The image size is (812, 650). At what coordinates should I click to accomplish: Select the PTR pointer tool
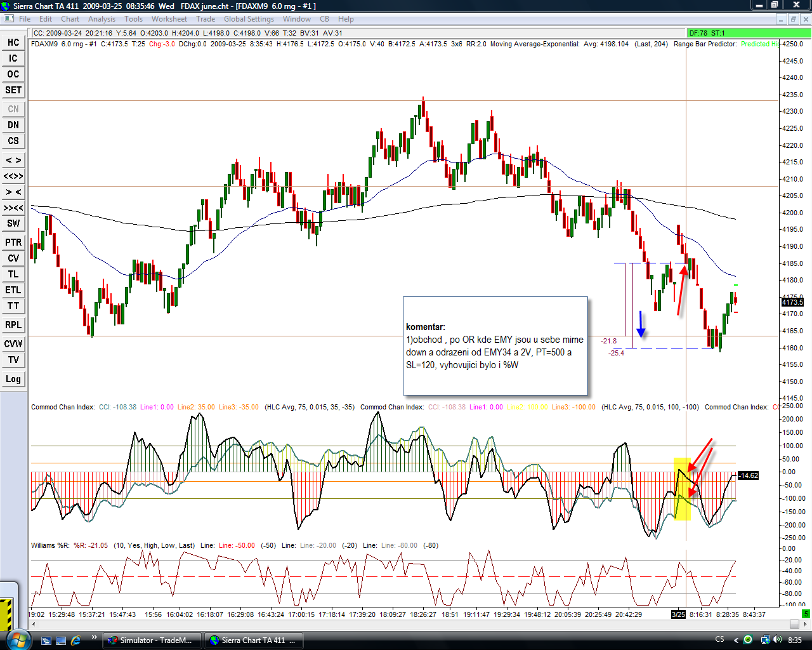[13, 242]
